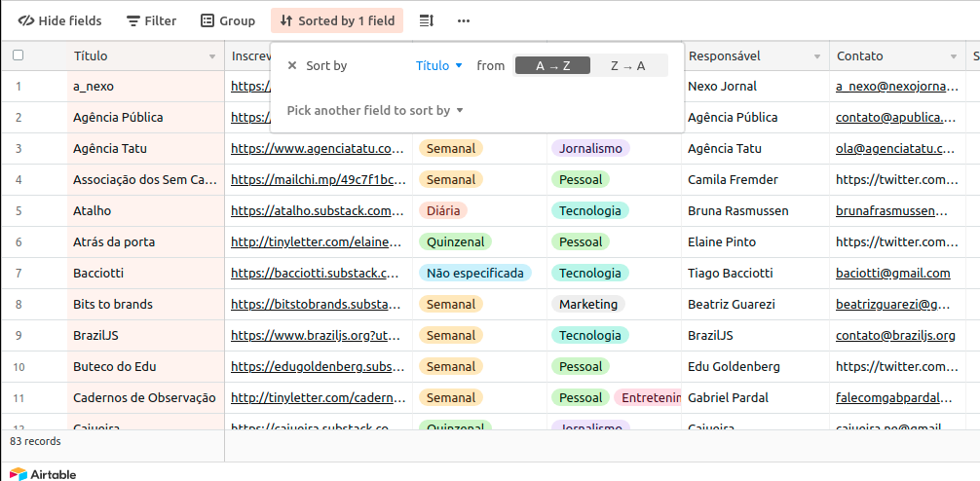Viewport: 980px width, 481px height.
Task: Select the Tiago Bacciotti cell
Action: pyautogui.click(x=755, y=273)
